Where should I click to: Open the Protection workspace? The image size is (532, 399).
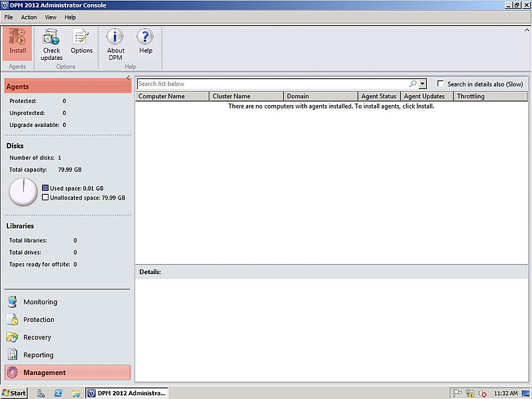click(x=40, y=319)
